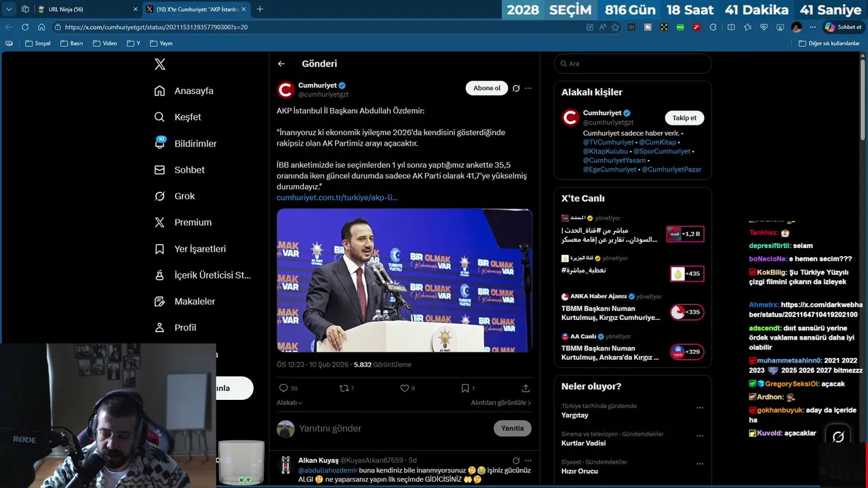Open the browser profile avatar
Image resolution: width=868 pixels, height=488 pixels.
[x=796, y=27]
